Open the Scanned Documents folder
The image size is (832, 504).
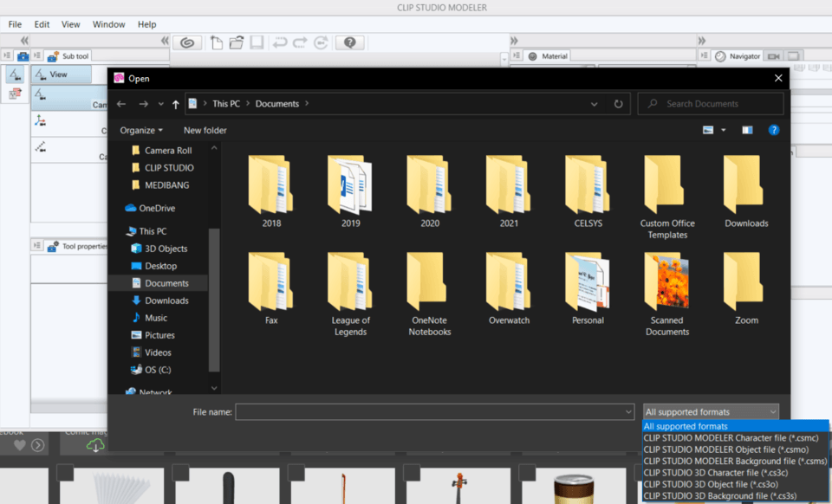(667, 294)
